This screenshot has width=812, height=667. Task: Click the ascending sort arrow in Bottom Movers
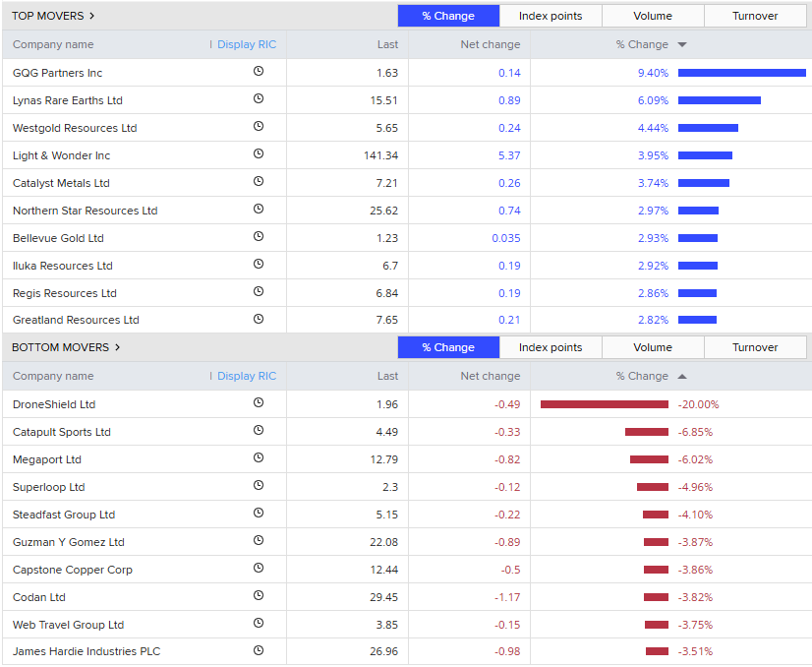pos(681,376)
